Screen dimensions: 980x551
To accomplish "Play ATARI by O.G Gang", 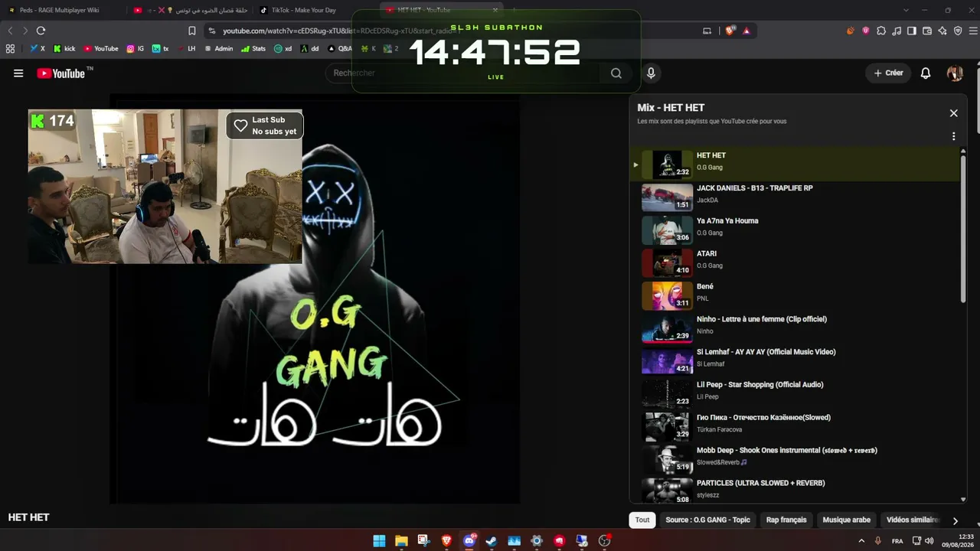I will point(796,263).
